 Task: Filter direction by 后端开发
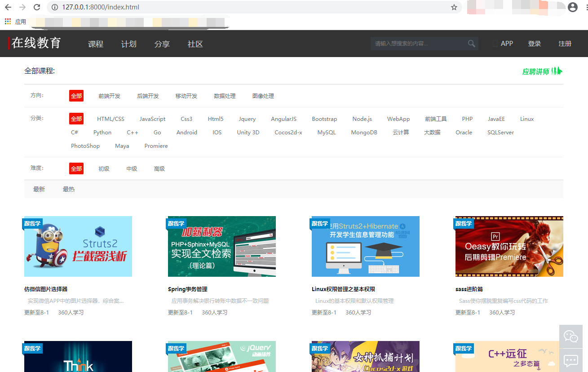(x=148, y=96)
